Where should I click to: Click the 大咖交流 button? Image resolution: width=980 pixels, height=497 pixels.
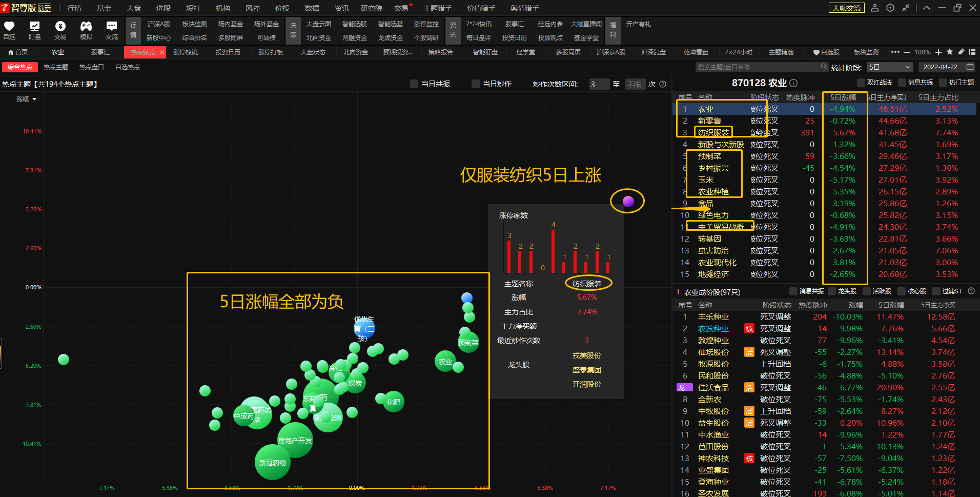point(847,8)
